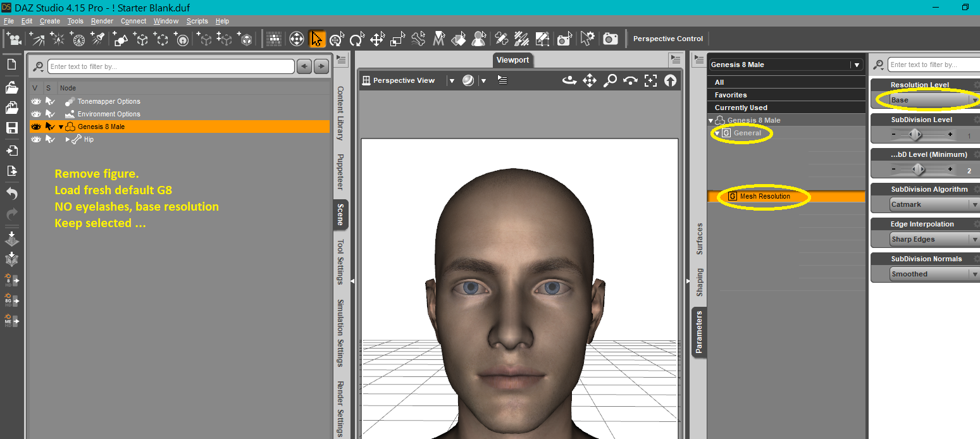980x439 pixels.
Task: Select the Mesh Resolution property group
Action: (x=786, y=196)
